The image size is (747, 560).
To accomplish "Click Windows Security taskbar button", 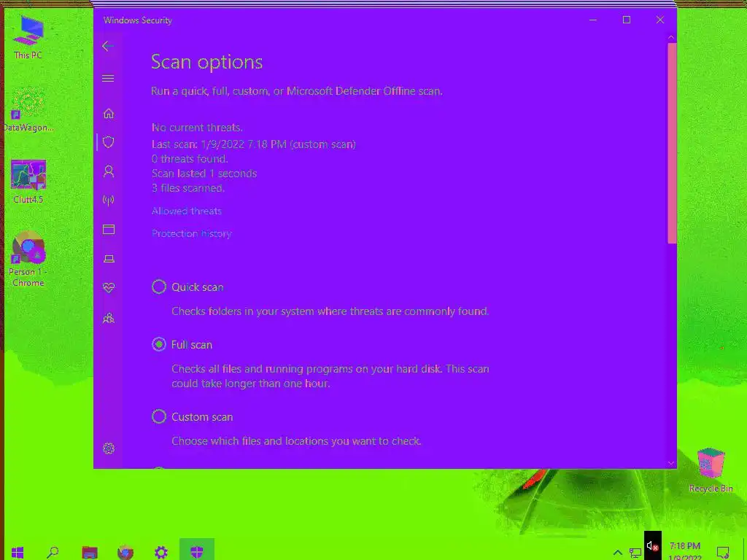I will (x=197, y=550).
